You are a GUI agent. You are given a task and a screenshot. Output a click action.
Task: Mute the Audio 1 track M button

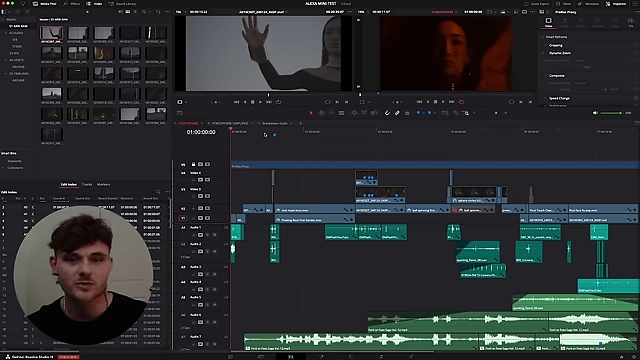(214, 235)
